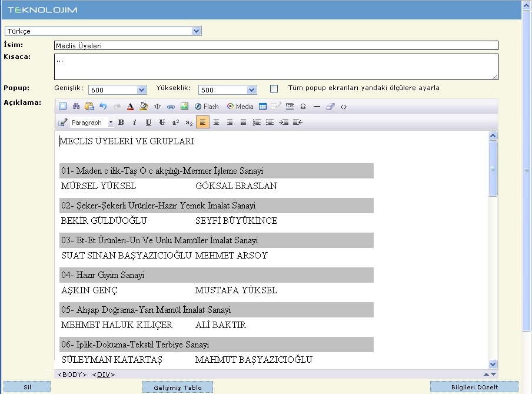
Task: Open the find (binoculars) tool
Action: [76, 107]
